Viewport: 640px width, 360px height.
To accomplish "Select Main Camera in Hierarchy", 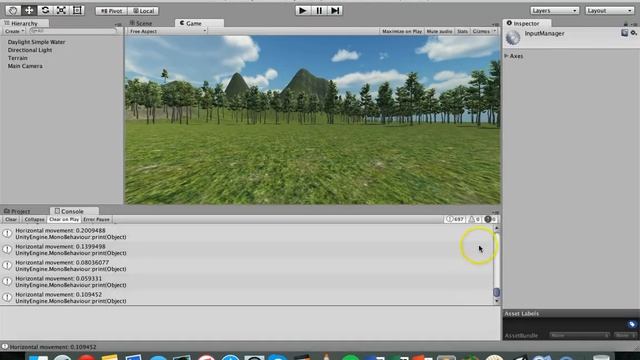I will (x=25, y=66).
